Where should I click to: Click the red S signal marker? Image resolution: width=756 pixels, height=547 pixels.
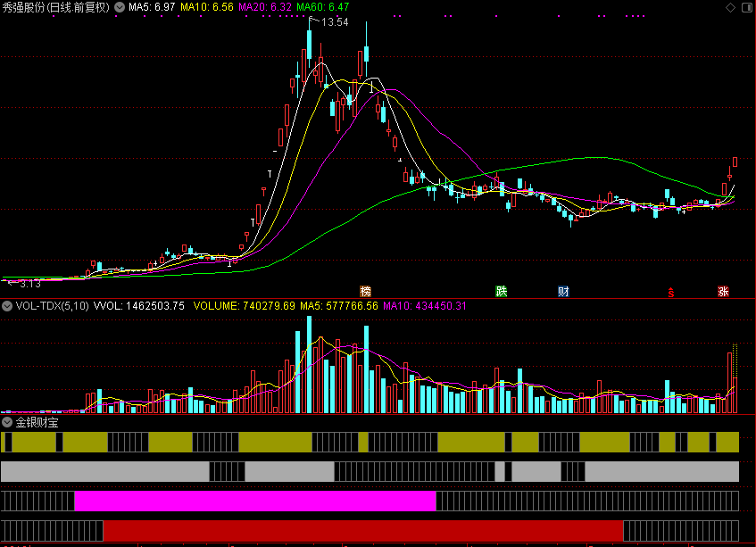(670, 292)
